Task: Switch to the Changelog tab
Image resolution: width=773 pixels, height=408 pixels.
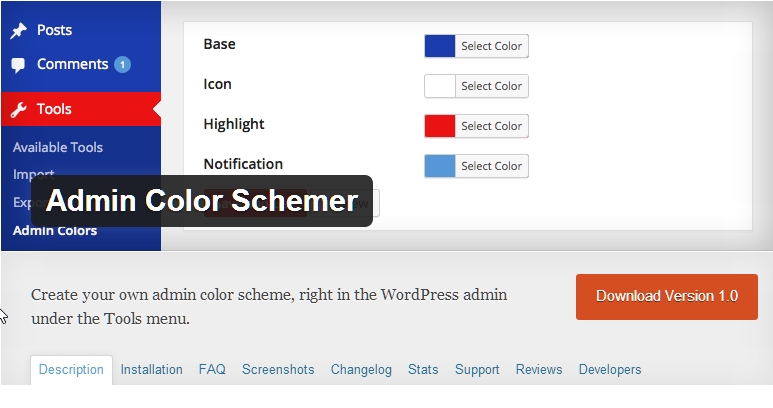Action: click(361, 370)
